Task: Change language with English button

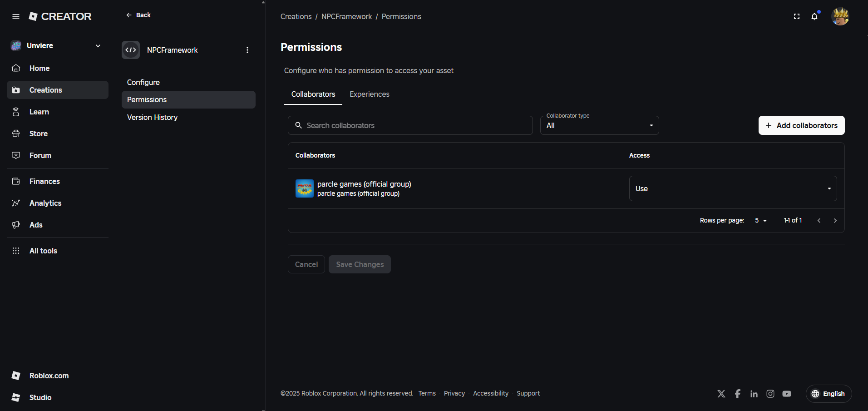Action: 829,394
